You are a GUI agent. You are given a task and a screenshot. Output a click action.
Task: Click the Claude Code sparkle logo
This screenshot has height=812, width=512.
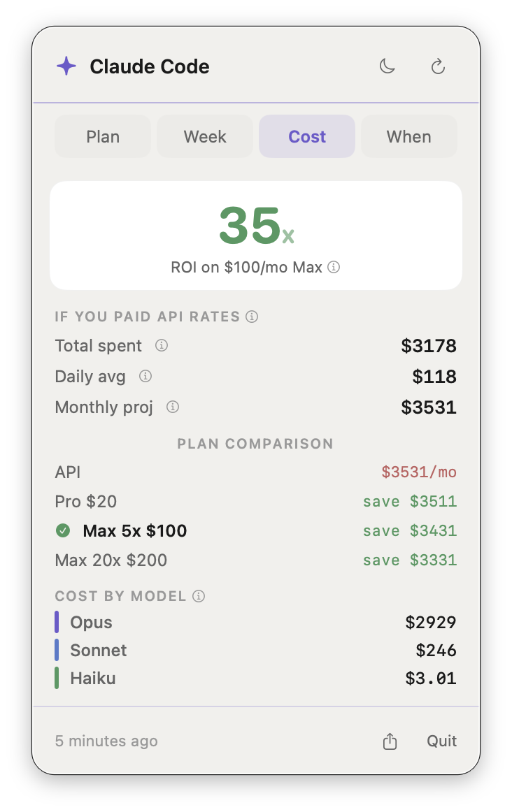point(66,66)
